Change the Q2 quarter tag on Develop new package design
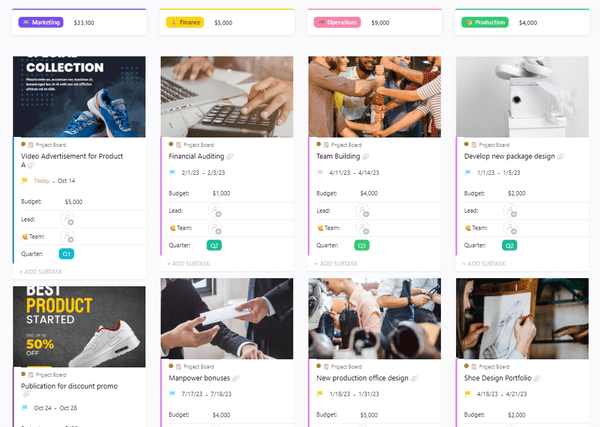 (x=510, y=245)
